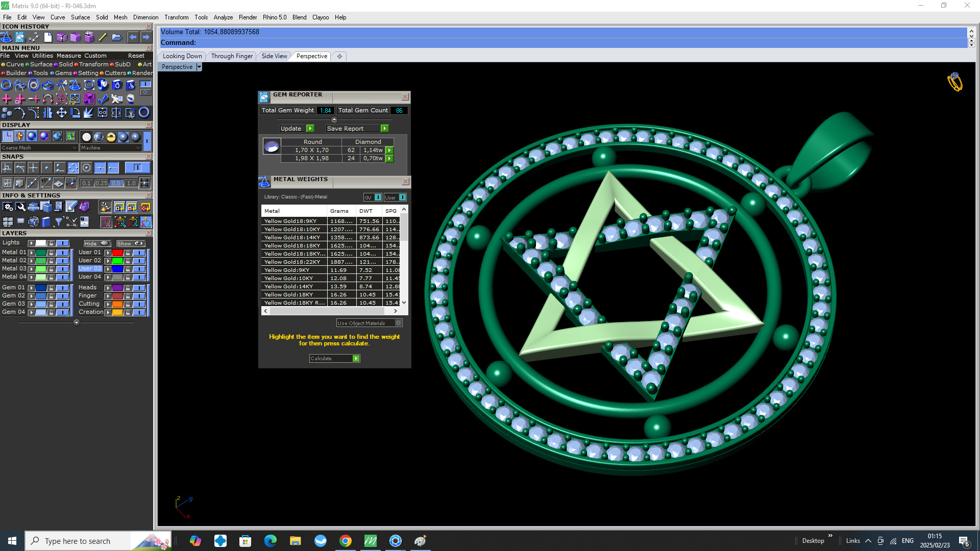Select the gold sphere render material icon
The width and height of the screenshot is (980, 551).
[x=111, y=137]
